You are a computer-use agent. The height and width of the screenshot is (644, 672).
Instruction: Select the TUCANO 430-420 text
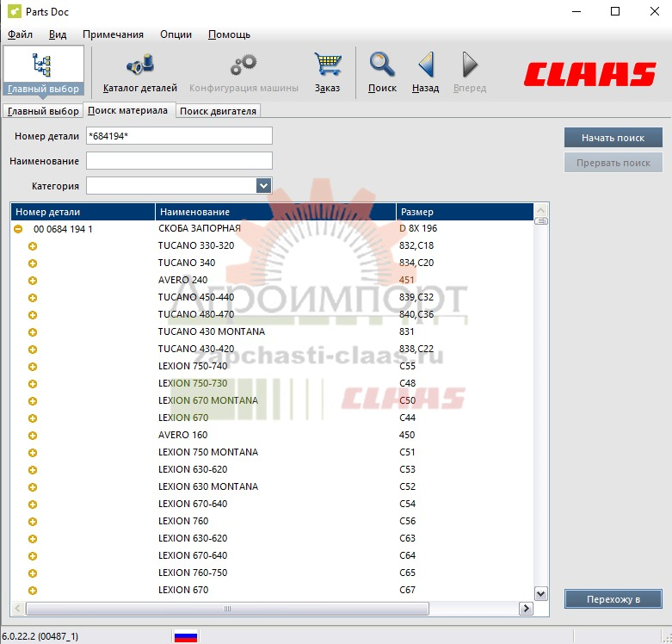(196, 349)
